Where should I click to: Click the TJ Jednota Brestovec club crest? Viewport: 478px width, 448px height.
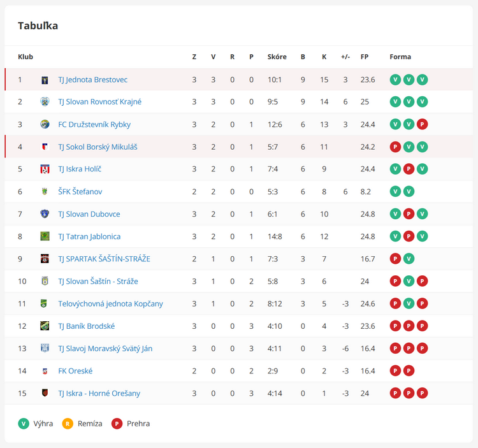point(45,80)
